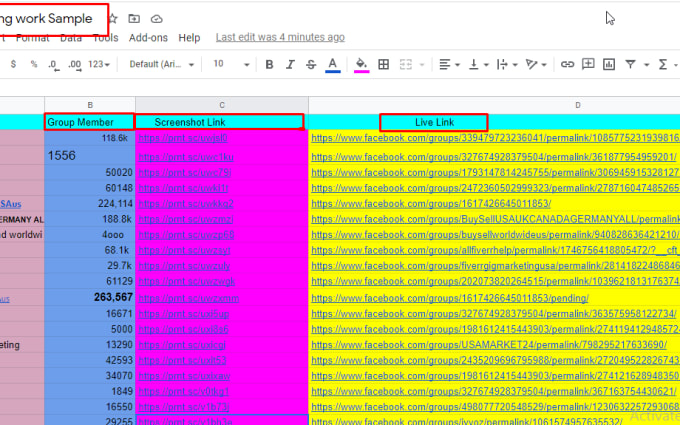Create a filter

pyautogui.click(x=631, y=65)
